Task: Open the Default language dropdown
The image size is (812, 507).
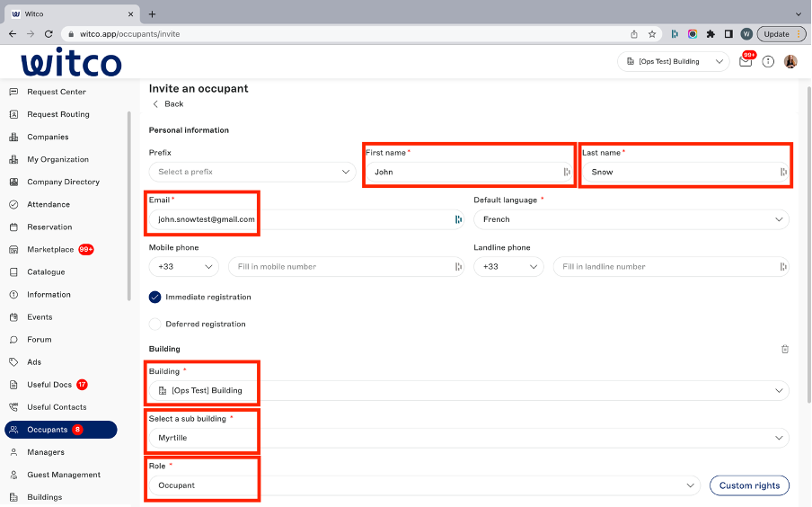Action: [x=631, y=219]
